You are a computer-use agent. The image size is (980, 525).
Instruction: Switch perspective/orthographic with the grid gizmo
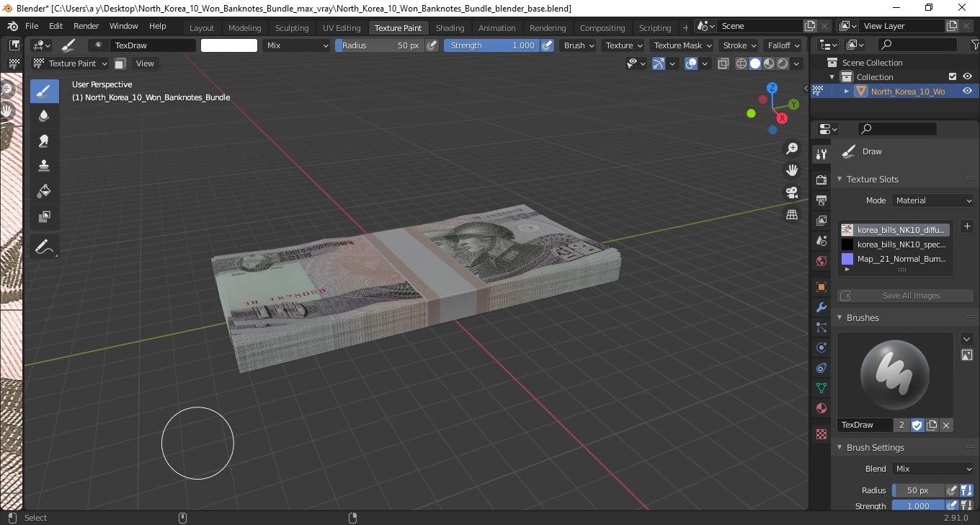[792, 215]
